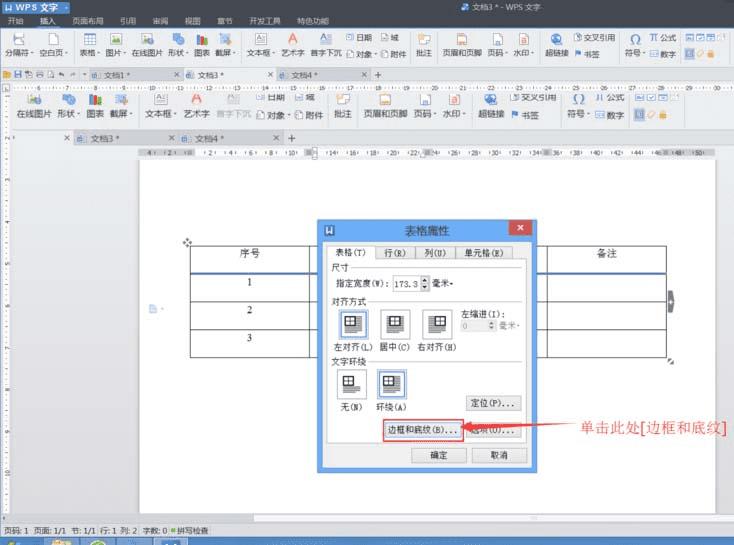Image resolution: width=734 pixels, height=545 pixels.
Task: Select 右对齐 right alignment icon in dialog
Action: point(436,324)
